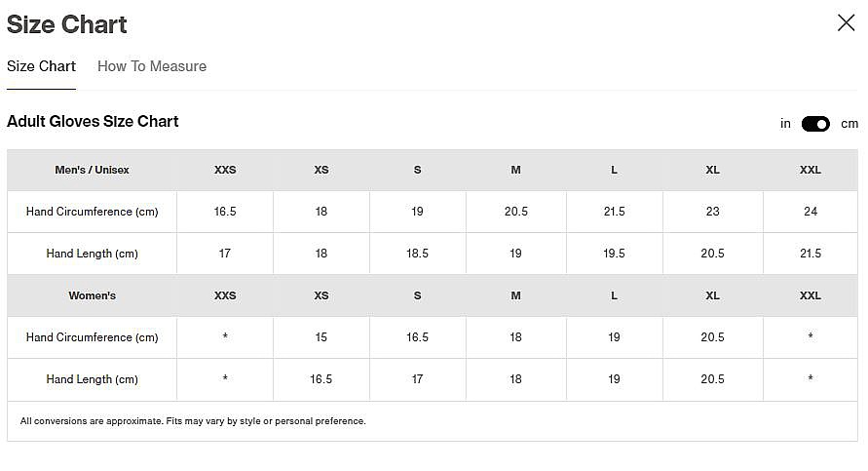Click Men's L hand length value 19.5

point(614,254)
